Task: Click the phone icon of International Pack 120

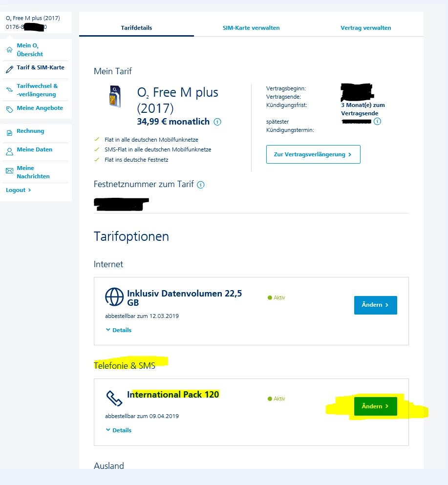Action: point(114,398)
